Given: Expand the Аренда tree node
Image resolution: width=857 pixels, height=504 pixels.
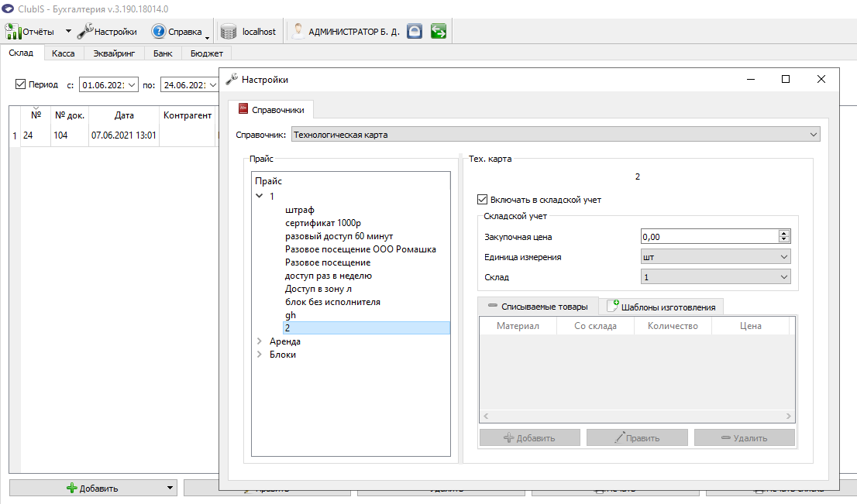Looking at the screenshot, I should (x=260, y=341).
